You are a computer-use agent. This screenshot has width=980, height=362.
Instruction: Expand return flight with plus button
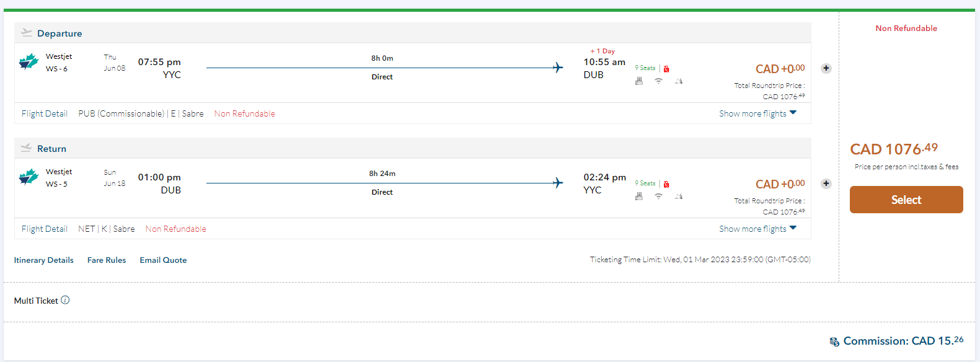[x=826, y=183]
